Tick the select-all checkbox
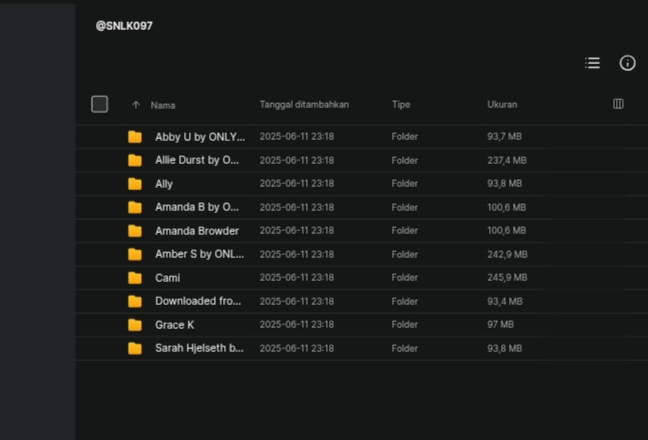Viewport: 648px width, 440px height. coord(100,104)
